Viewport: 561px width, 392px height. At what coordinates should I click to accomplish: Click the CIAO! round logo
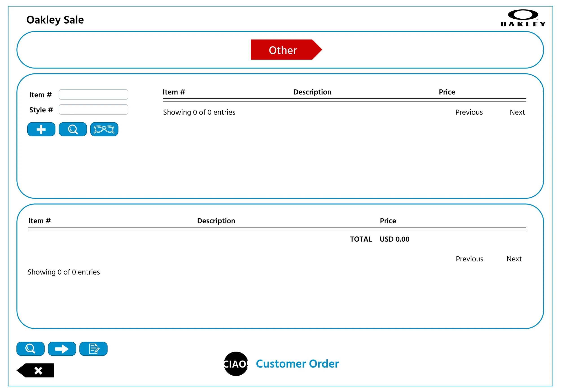click(236, 364)
